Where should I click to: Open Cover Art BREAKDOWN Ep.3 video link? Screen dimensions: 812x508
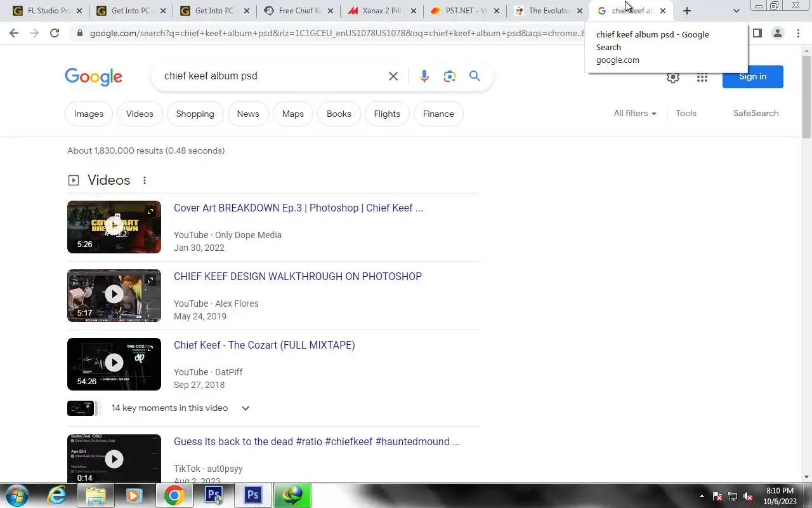pos(298,208)
